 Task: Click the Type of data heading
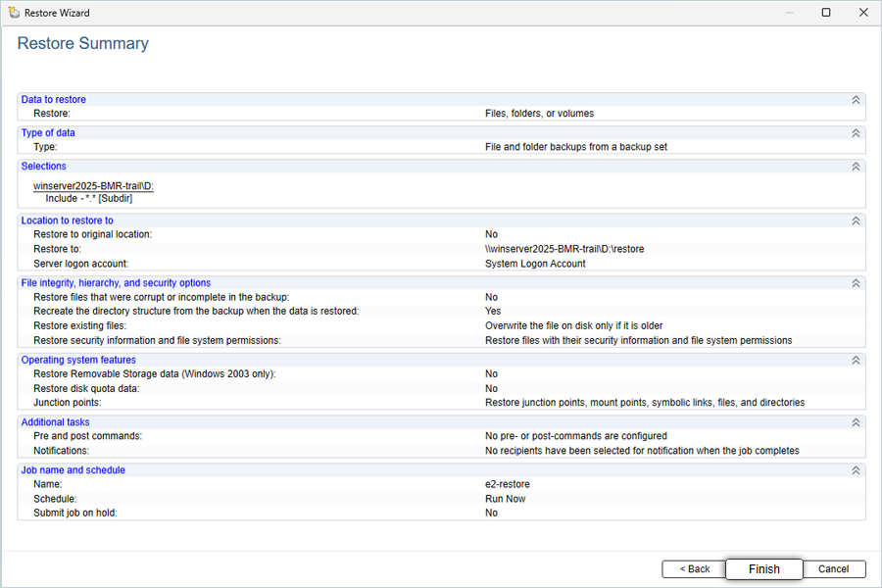pos(48,133)
